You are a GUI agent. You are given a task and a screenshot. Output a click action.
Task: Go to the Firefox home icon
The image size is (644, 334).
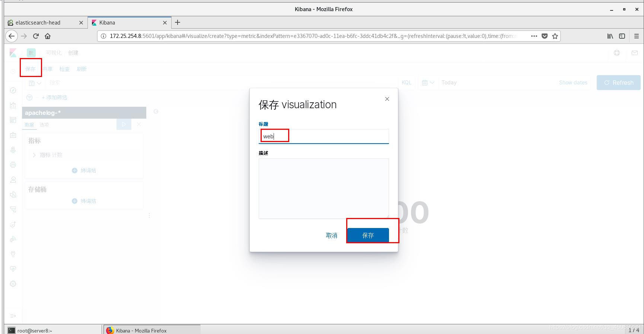click(x=48, y=36)
